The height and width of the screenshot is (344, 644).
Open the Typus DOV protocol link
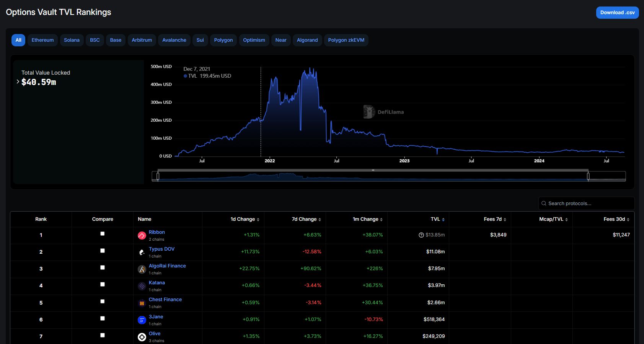click(161, 249)
